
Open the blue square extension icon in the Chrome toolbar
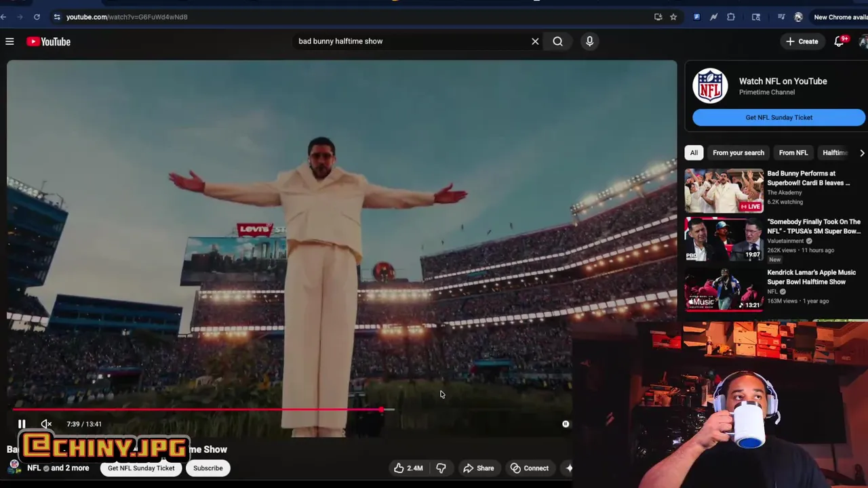coord(696,17)
